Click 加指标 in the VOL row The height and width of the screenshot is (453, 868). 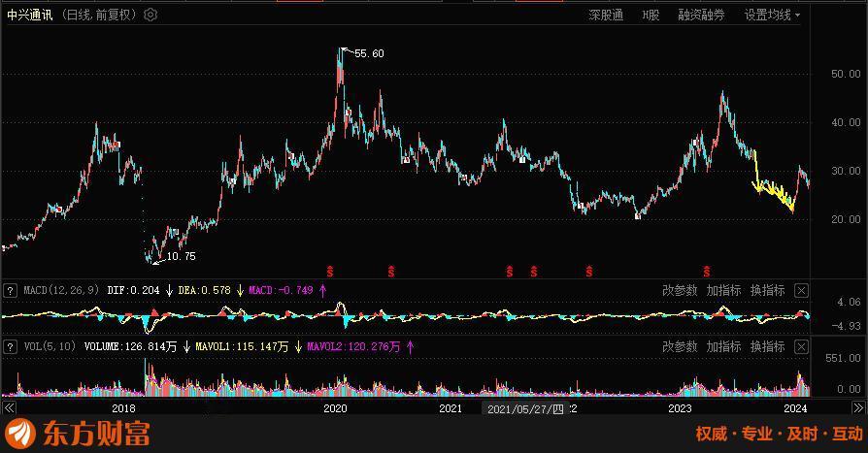click(723, 347)
